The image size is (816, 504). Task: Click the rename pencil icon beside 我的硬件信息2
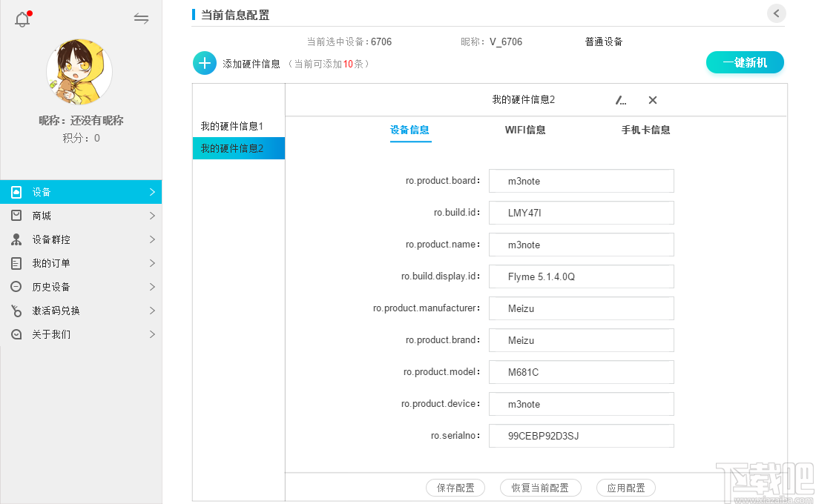coord(620,100)
